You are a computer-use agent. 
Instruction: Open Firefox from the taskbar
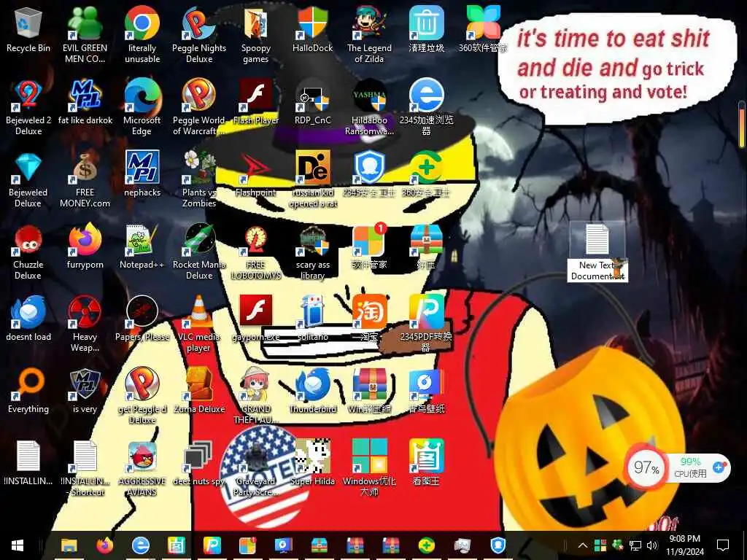pos(105,545)
